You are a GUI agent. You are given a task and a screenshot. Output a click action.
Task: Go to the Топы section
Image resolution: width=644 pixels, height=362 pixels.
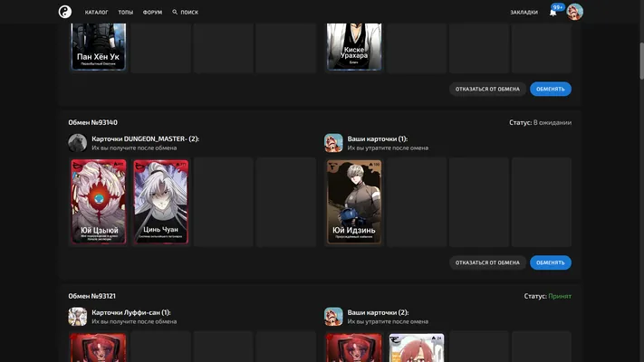[x=126, y=13]
